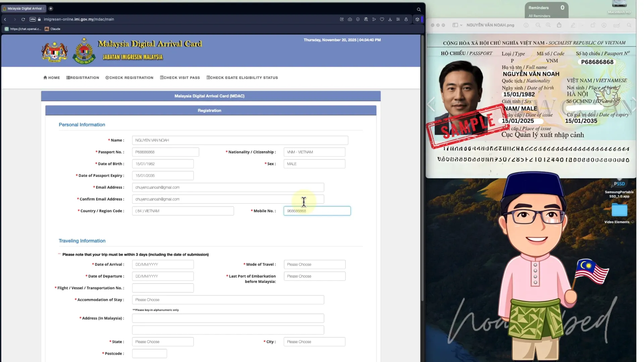Open the extensions cube icon

(x=417, y=19)
